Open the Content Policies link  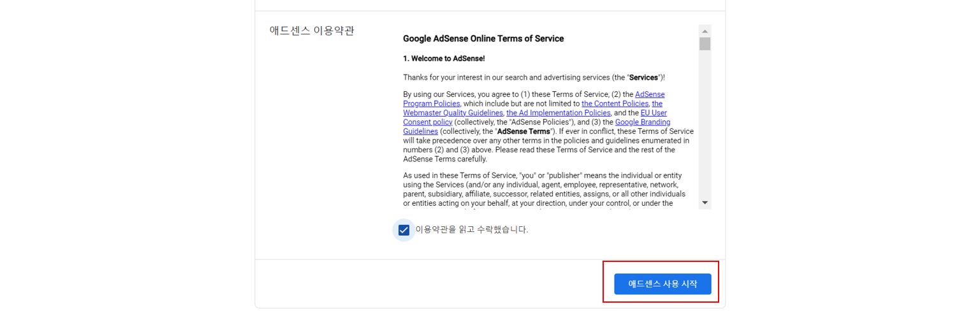(615, 103)
